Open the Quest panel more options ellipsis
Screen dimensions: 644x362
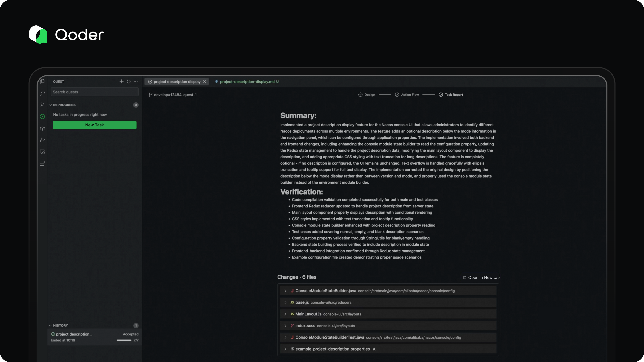coord(136,81)
